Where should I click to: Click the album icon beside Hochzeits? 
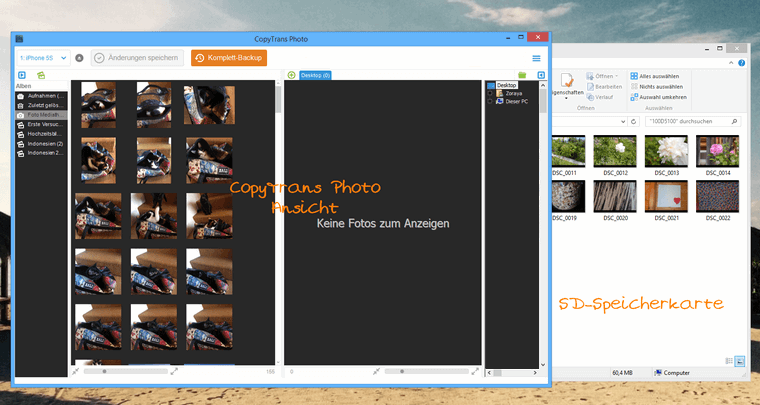pyautogui.click(x=20, y=135)
